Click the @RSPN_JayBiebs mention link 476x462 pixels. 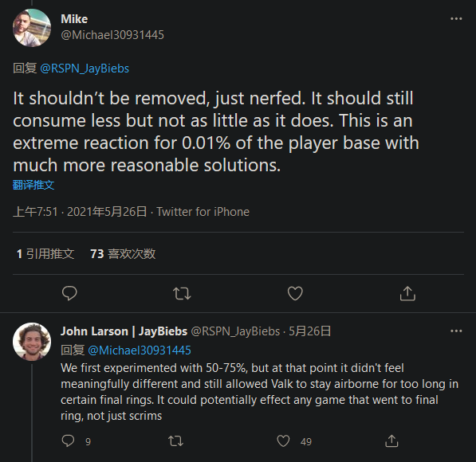tap(85, 69)
